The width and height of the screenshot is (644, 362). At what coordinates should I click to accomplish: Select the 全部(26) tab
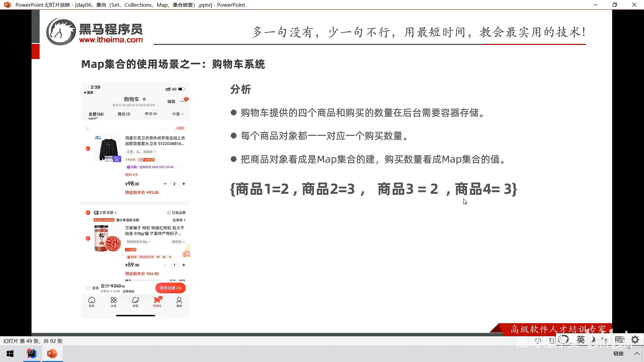[x=96, y=114]
